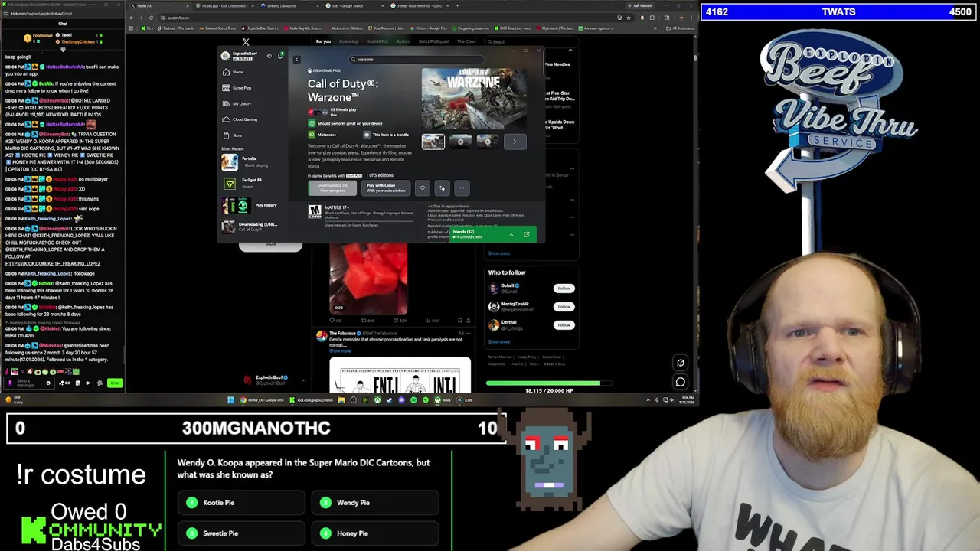Screen dimensions: 980x551
Task: Open Fortnite in Most Recent list
Action: click(x=250, y=161)
